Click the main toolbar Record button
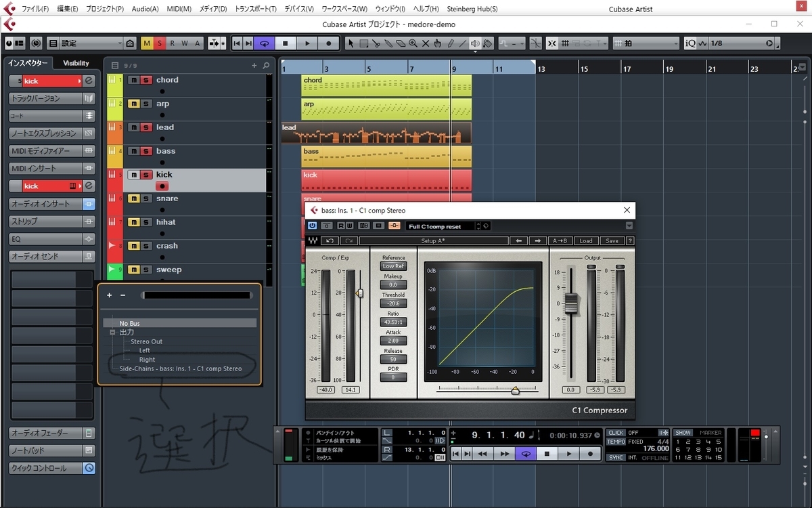Viewport: 812px width, 508px height. [x=329, y=43]
